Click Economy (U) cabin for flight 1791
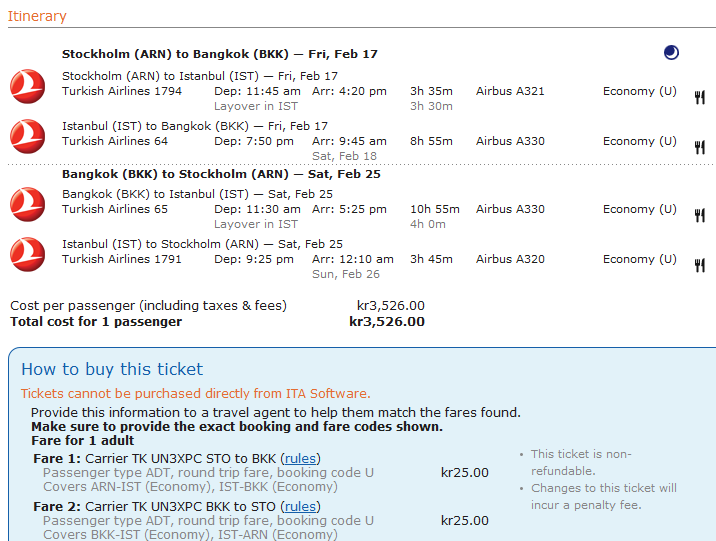This screenshot has width=716, height=541. (639, 259)
